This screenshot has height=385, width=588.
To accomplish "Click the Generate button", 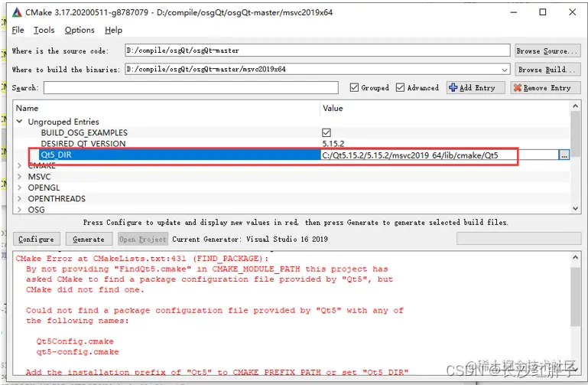I will (x=89, y=239).
